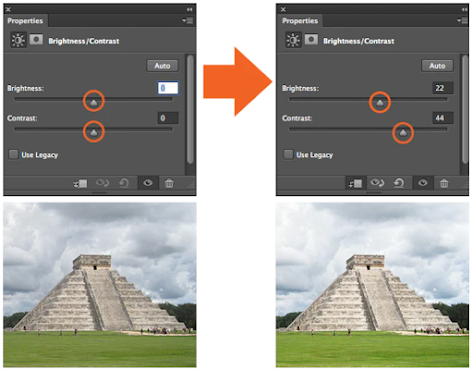
Task: Select the Properties tab in the left panel
Action: coord(25,21)
